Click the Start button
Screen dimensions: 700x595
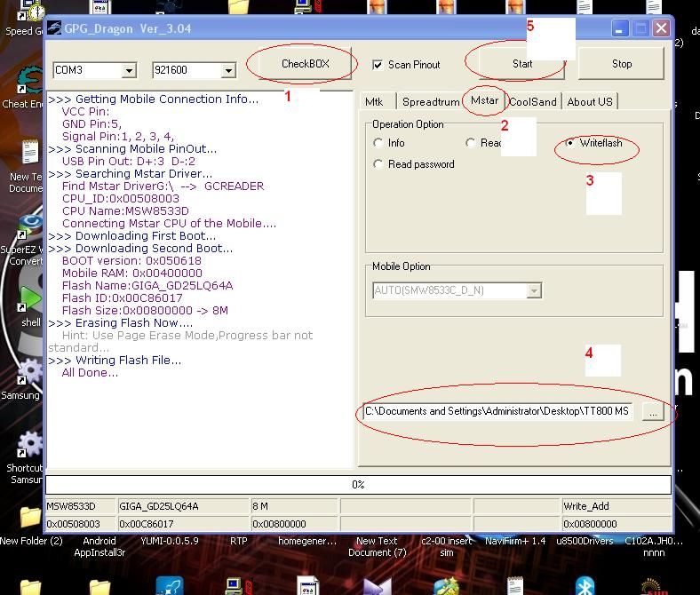(521, 64)
